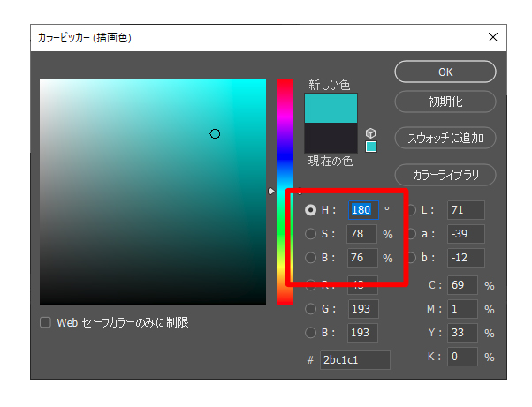Screen dimensions: 532x407
Task: Select the G green radio button
Action: point(310,308)
